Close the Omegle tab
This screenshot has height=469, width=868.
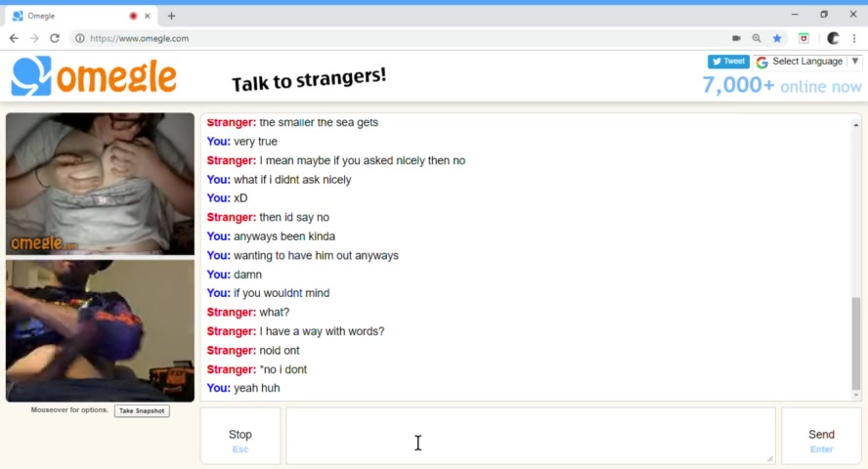click(x=148, y=16)
